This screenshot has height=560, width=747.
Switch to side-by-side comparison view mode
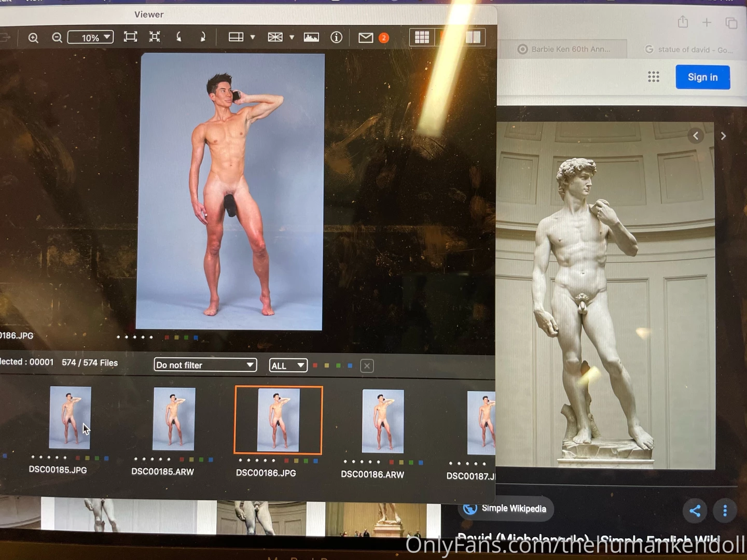473,37
